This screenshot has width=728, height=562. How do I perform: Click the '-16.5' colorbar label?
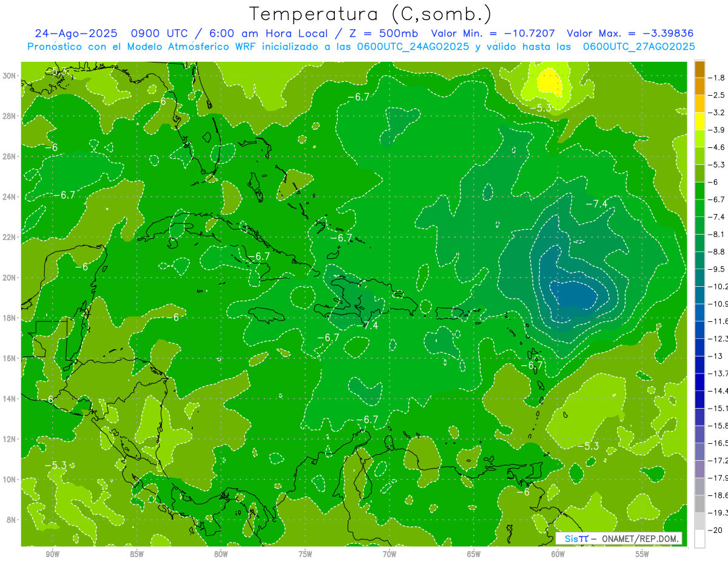tap(718, 443)
